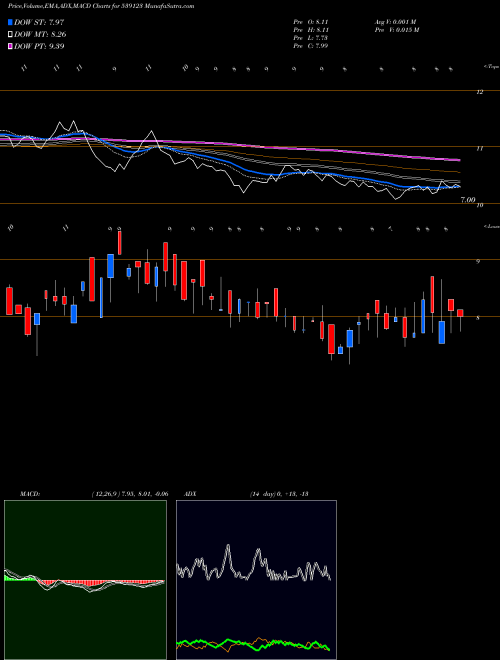This screenshot has height=660, width=500.
Task: Click the MACD (12,26,9) parameter values
Action: click(x=130, y=494)
